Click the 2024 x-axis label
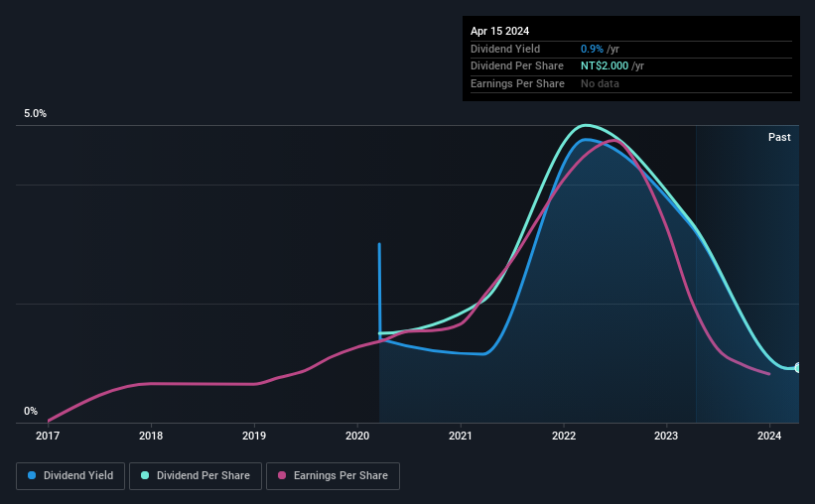The height and width of the screenshot is (504, 815). [769, 436]
